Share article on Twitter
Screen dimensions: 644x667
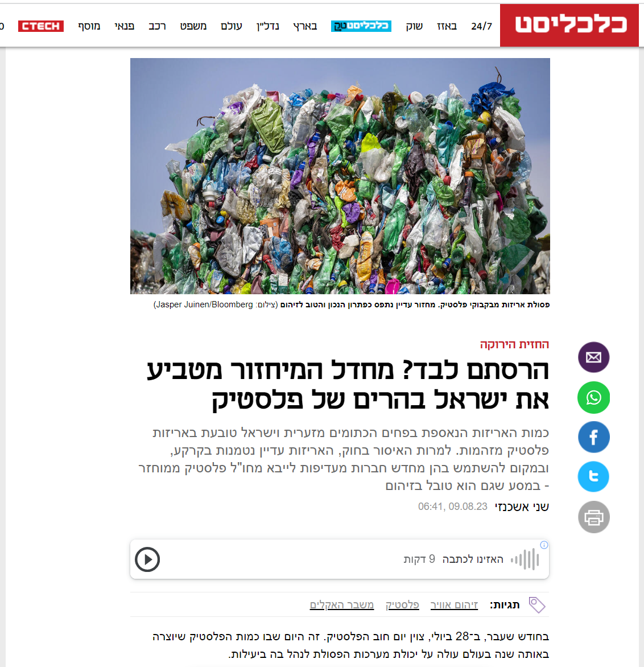coord(593,476)
